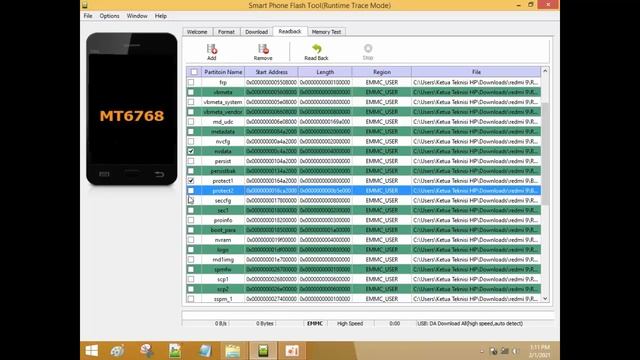Click the app icon in the title bar

click(x=84, y=5)
